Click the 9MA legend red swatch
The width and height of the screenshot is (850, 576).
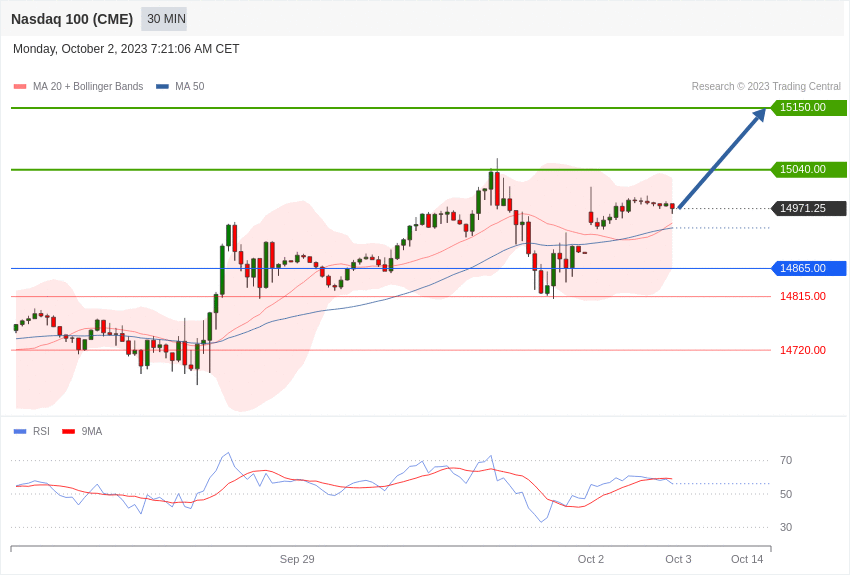[x=68, y=431]
